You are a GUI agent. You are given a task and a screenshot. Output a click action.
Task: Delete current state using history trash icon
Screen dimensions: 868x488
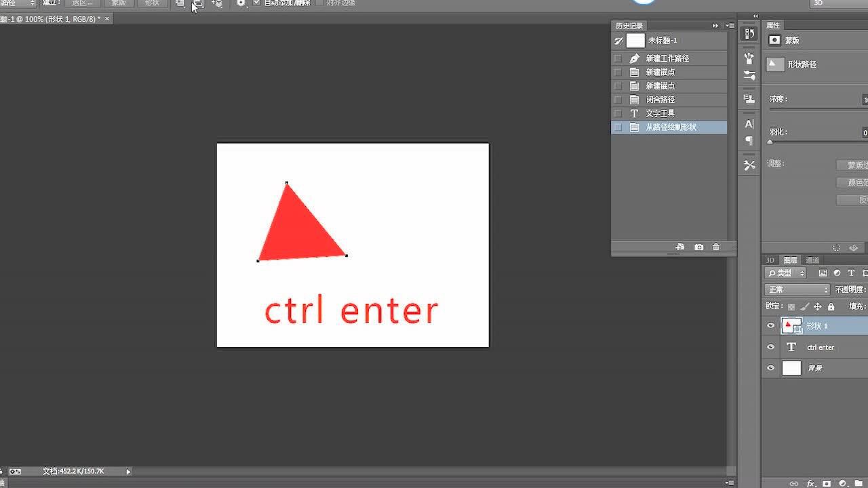click(x=716, y=247)
